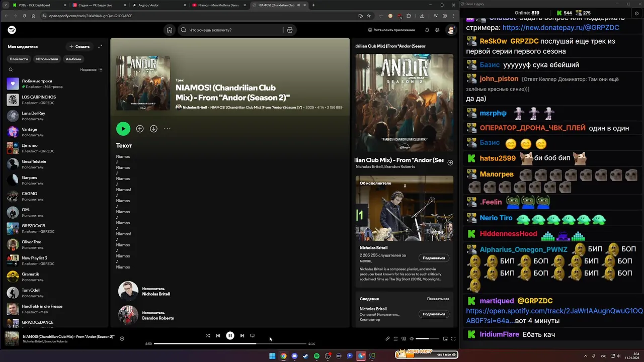Skip to previous track

click(x=218, y=335)
